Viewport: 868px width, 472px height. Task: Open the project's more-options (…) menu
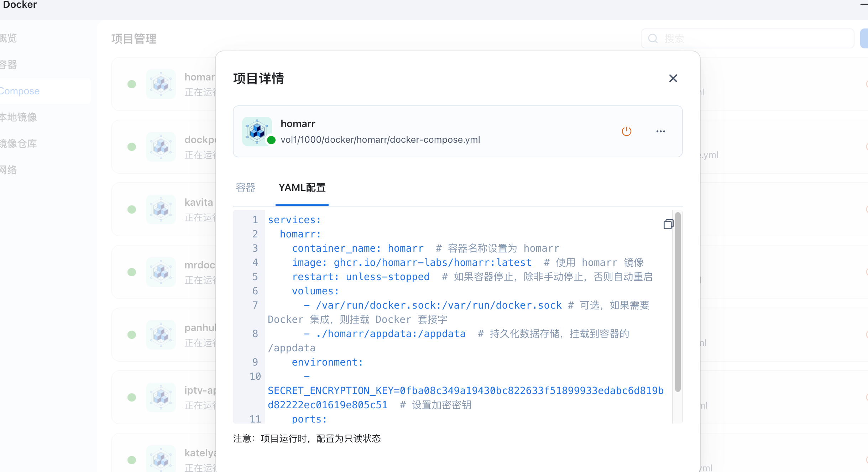coord(661,131)
